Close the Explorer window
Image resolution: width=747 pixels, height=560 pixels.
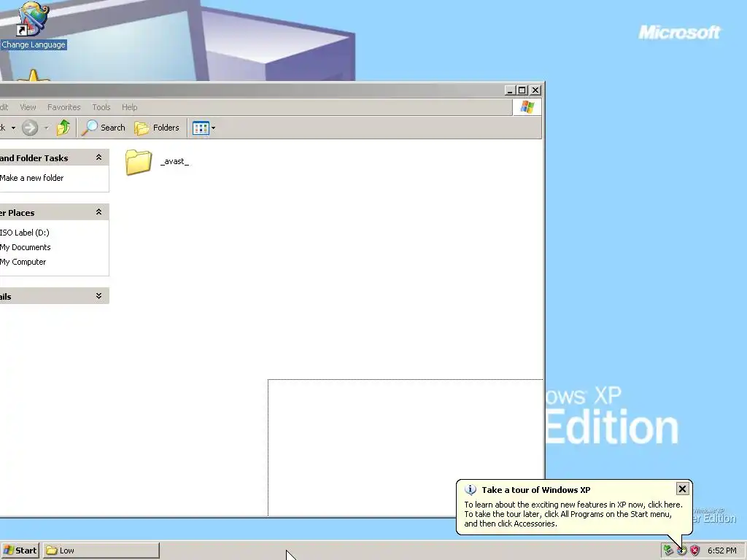(x=535, y=90)
